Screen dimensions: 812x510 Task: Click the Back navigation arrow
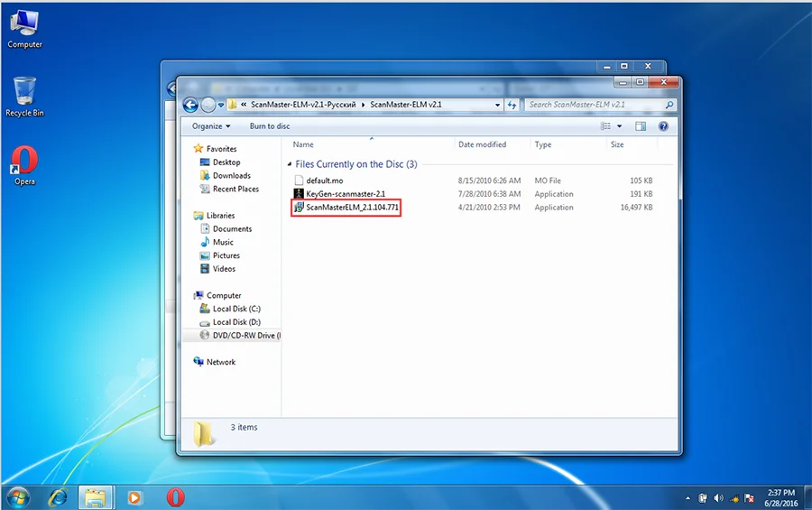coord(190,106)
